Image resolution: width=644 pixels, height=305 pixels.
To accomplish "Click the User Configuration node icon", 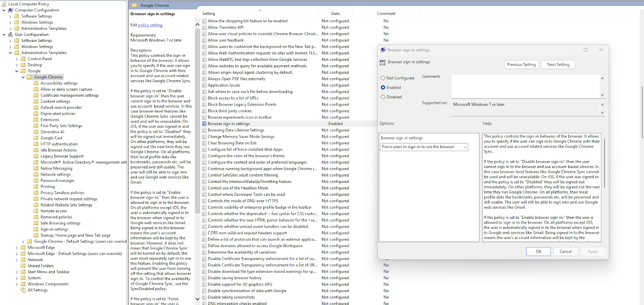I will coord(10,34).
